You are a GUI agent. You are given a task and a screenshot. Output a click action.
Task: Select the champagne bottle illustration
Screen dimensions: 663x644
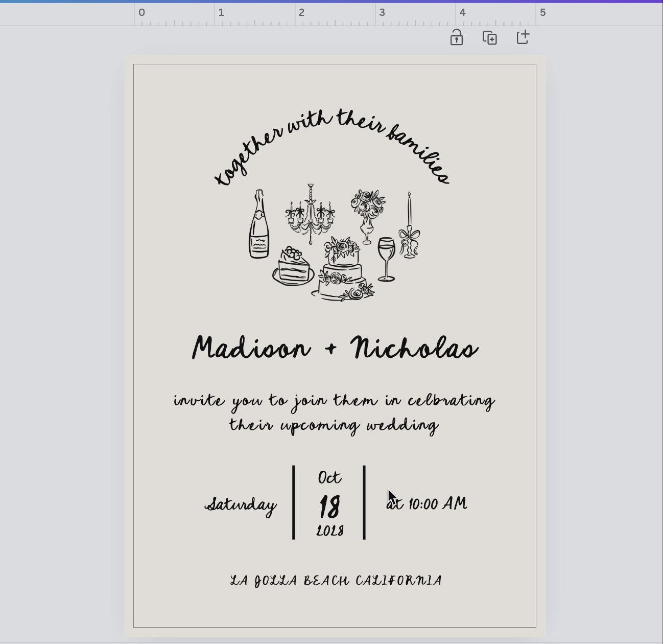point(259,225)
